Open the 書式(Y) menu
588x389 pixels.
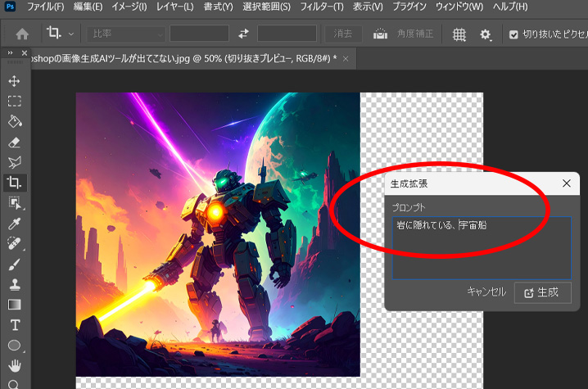[219, 7]
